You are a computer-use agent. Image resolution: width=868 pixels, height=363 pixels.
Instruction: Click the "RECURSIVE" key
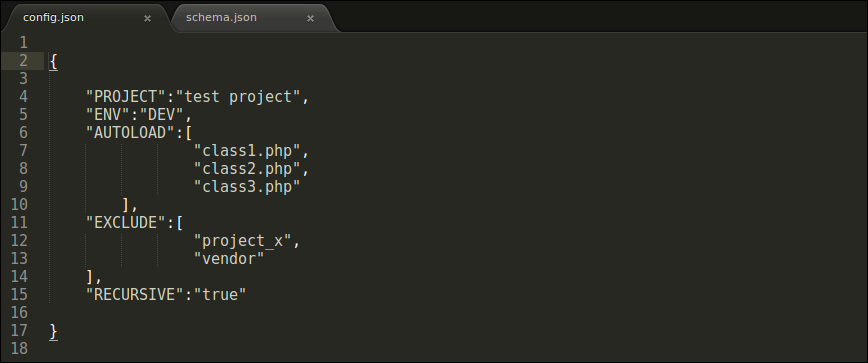click(x=135, y=294)
